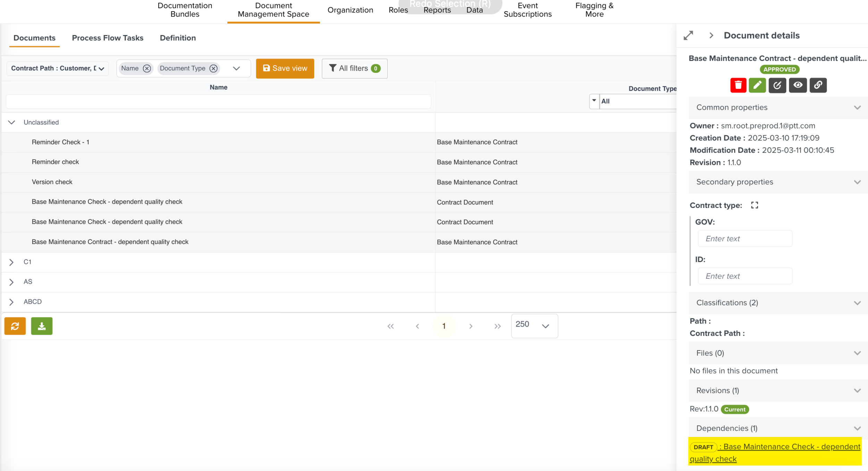Switch to Definition tab

click(x=178, y=38)
